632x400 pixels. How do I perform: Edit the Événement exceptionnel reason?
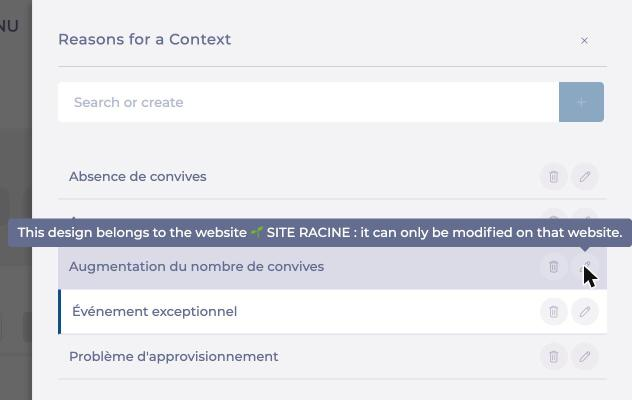tap(585, 312)
